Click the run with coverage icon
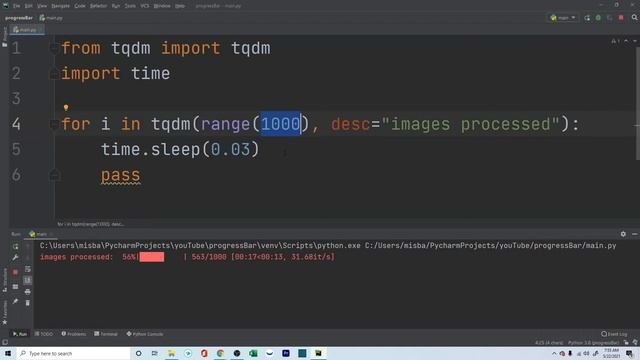This screenshot has height=360, width=640. pyautogui.click(x=610, y=18)
